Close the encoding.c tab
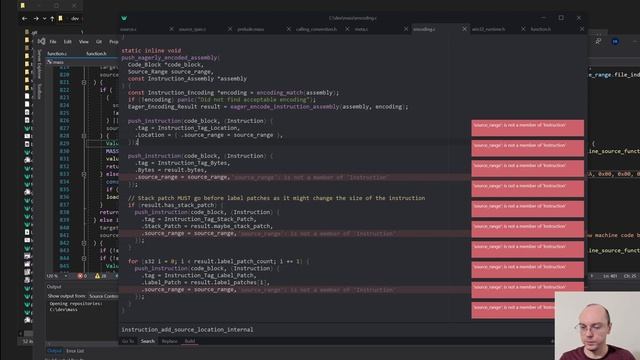The image size is (640, 360). (x=464, y=29)
